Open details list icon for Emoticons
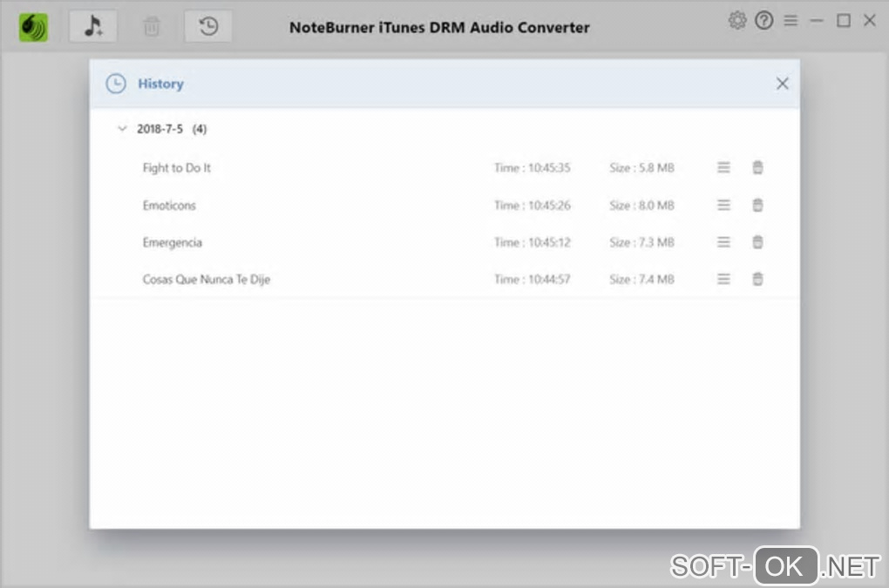Image resolution: width=889 pixels, height=588 pixels. click(x=723, y=205)
